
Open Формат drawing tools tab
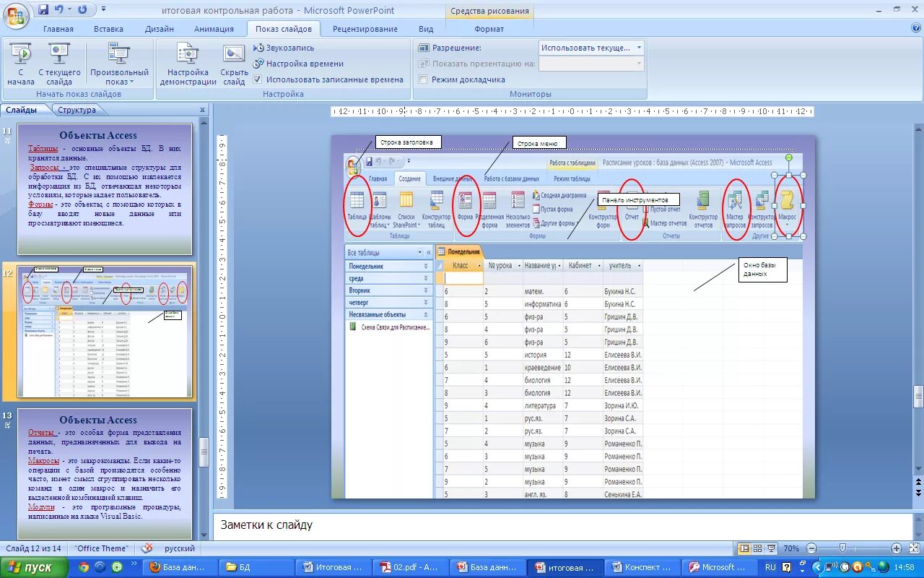tap(489, 29)
